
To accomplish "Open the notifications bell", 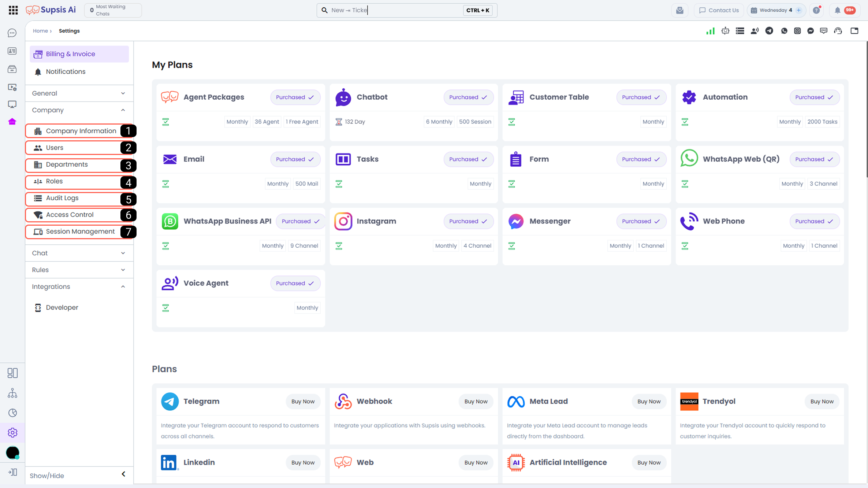I will pos(838,10).
